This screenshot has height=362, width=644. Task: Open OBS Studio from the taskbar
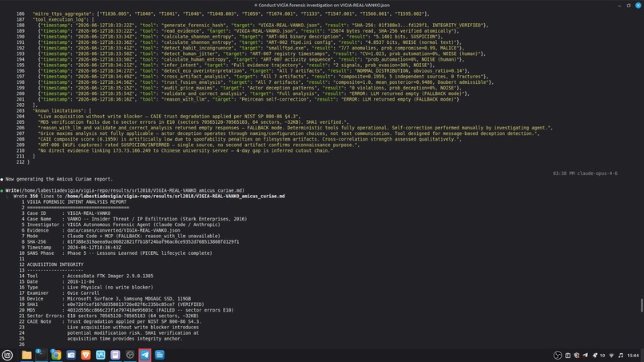click(130, 355)
